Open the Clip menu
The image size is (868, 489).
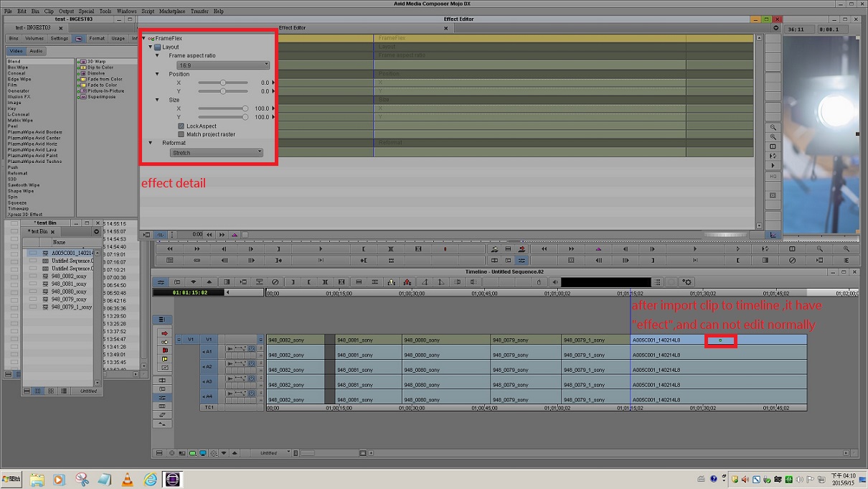49,11
